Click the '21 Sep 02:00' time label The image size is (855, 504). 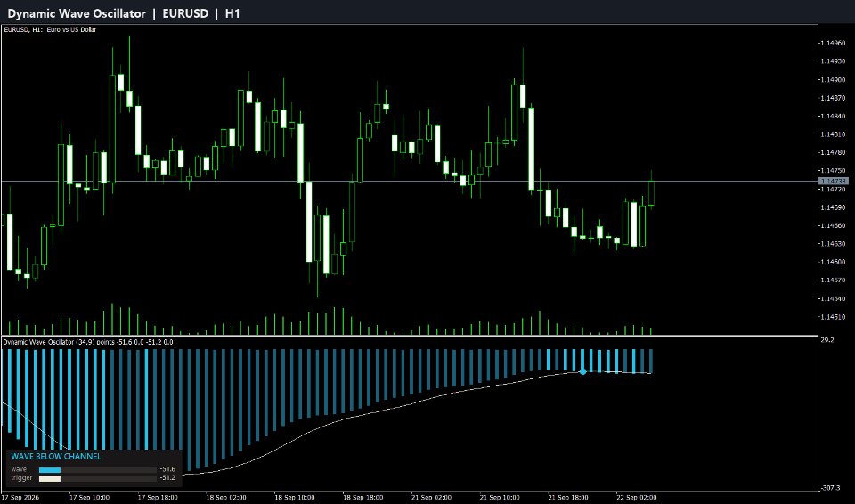(x=431, y=498)
